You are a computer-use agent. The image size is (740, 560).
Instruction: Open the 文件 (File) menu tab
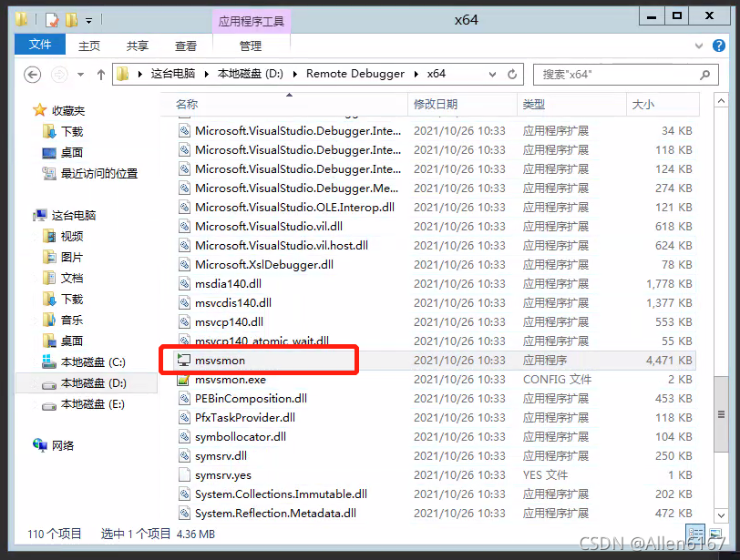click(40, 45)
